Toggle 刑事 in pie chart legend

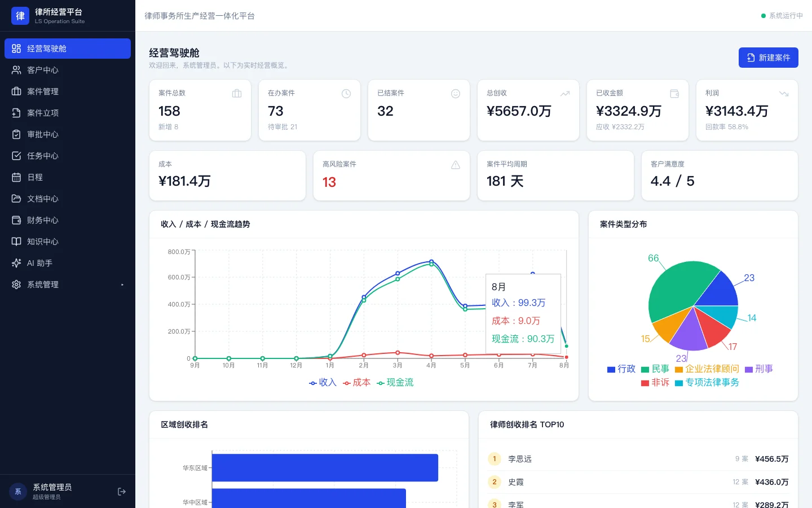point(758,369)
